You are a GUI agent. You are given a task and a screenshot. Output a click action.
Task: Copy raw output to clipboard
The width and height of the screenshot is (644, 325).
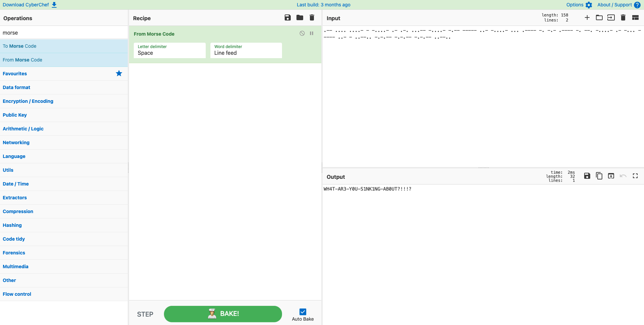[x=599, y=176]
